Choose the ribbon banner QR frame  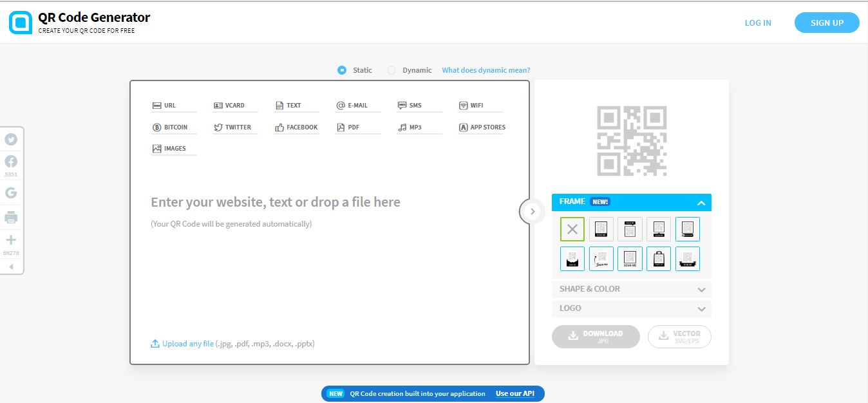point(688,259)
